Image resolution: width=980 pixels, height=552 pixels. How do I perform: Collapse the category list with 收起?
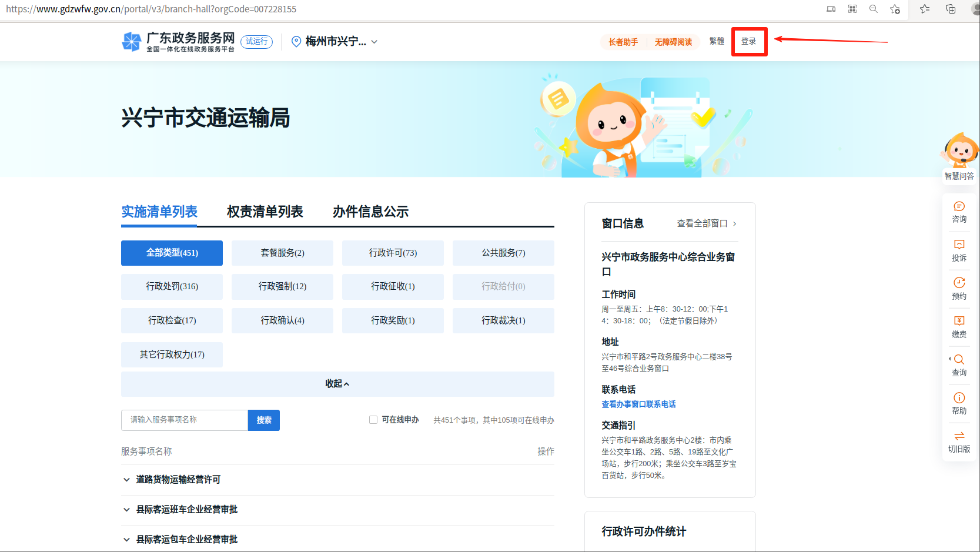coord(337,384)
